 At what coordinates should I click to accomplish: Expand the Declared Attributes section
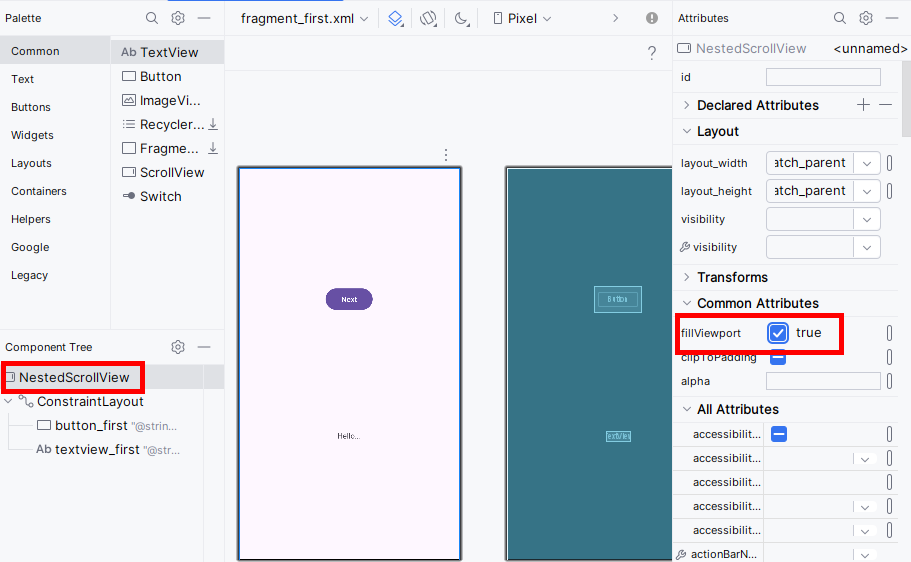(686, 105)
